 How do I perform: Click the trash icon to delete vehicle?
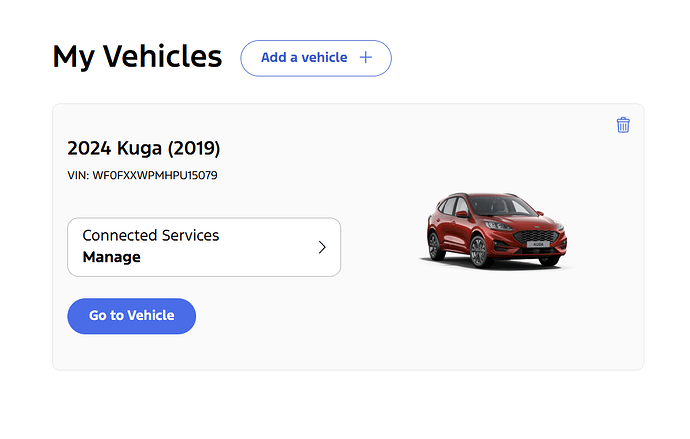tap(623, 125)
